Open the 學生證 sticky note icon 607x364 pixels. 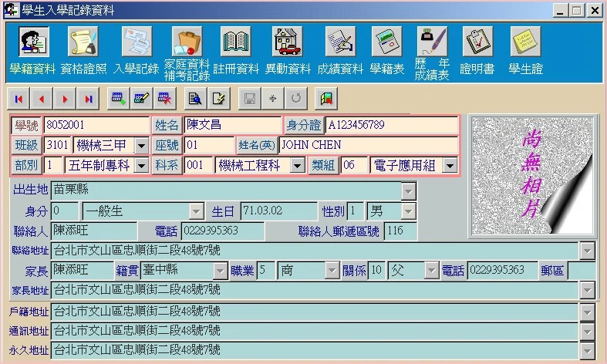click(525, 42)
